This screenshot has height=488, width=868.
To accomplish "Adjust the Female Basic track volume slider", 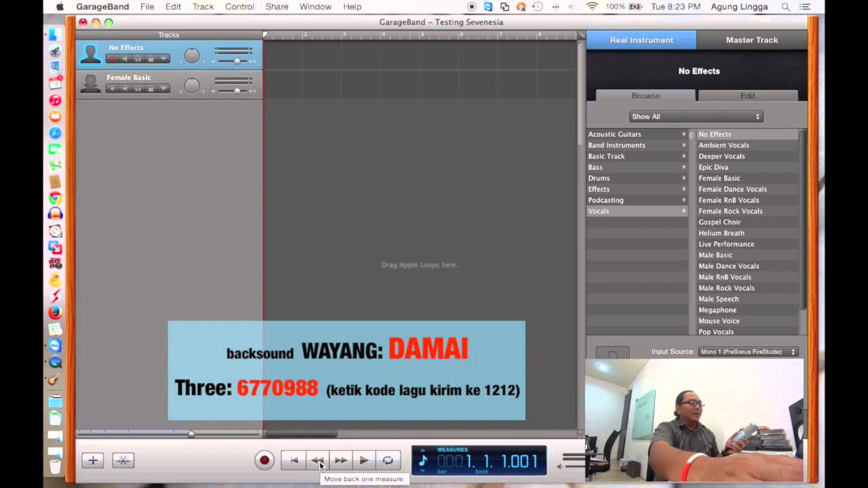I will [237, 91].
